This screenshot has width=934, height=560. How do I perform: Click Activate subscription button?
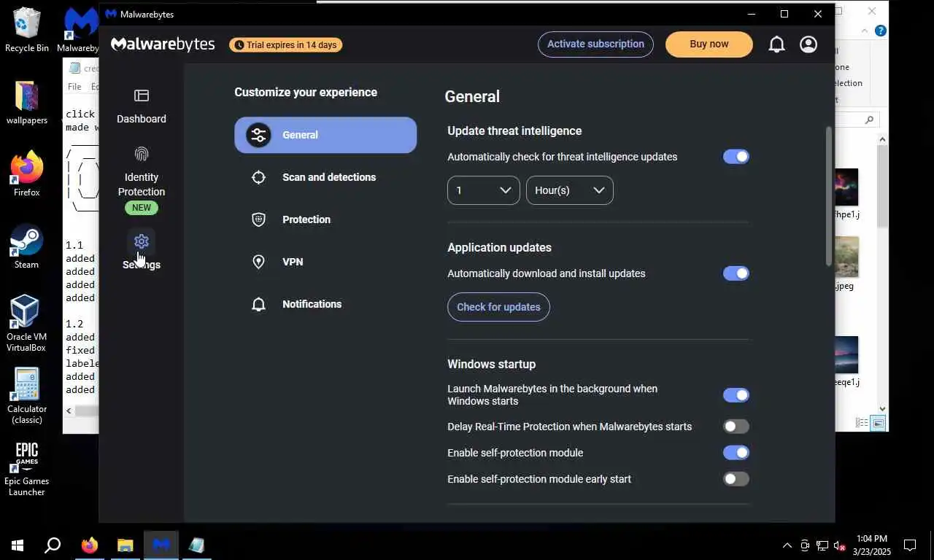595,44
